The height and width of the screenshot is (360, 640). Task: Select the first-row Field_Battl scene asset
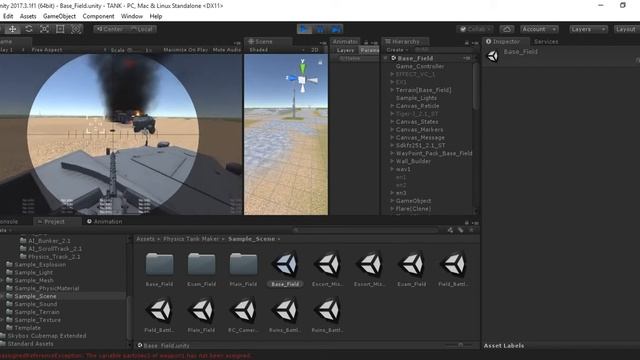click(453, 264)
